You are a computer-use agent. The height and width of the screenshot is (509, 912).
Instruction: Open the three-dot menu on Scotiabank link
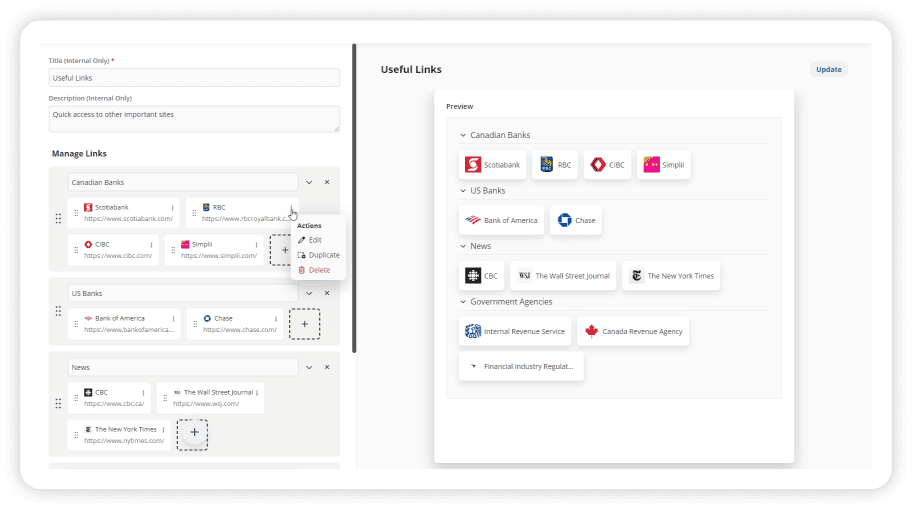[173, 208]
